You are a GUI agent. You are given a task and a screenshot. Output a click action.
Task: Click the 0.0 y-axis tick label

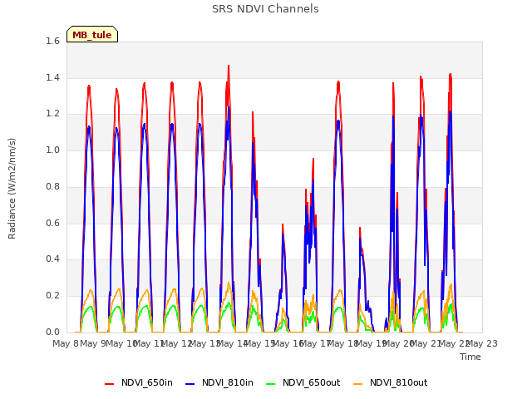(52, 332)
